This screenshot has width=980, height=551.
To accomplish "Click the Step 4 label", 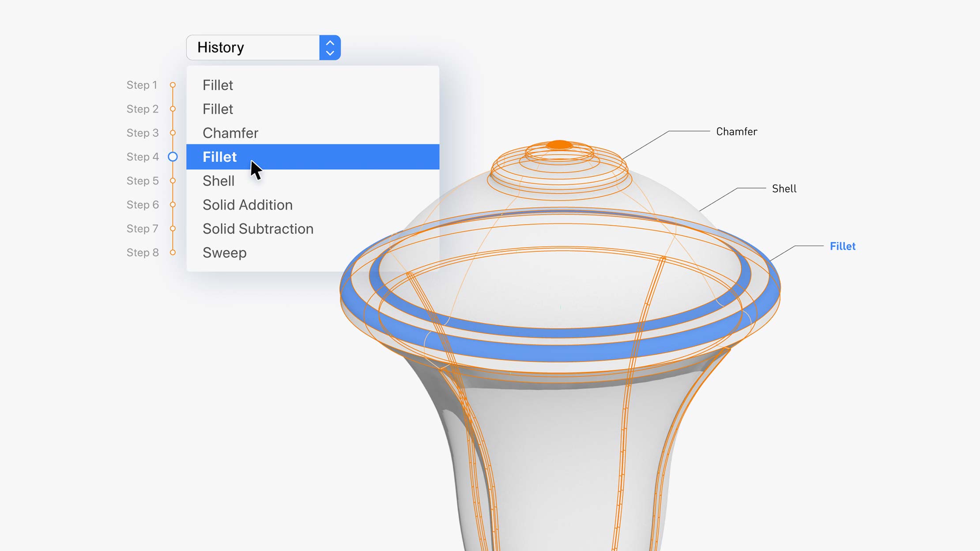I will tap(142, 157).
